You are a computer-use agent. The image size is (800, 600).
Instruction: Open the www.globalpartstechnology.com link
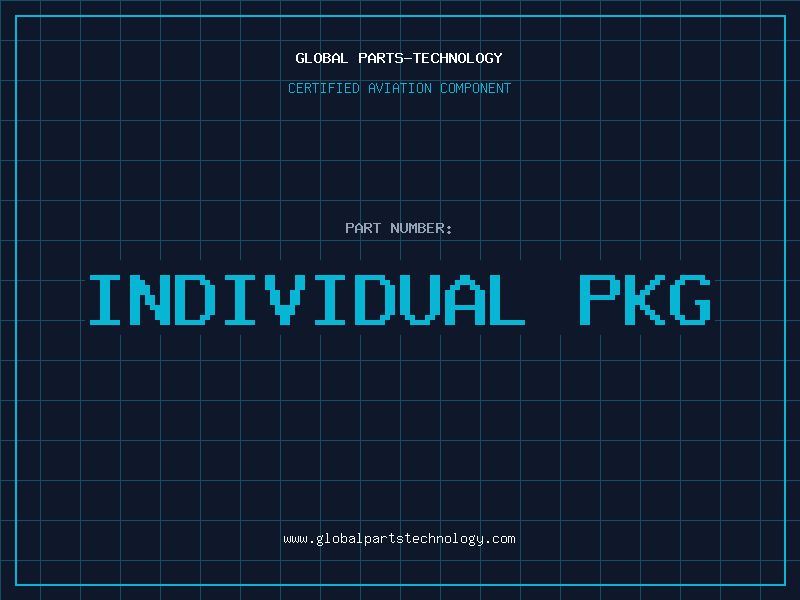[x=399, y=539]
